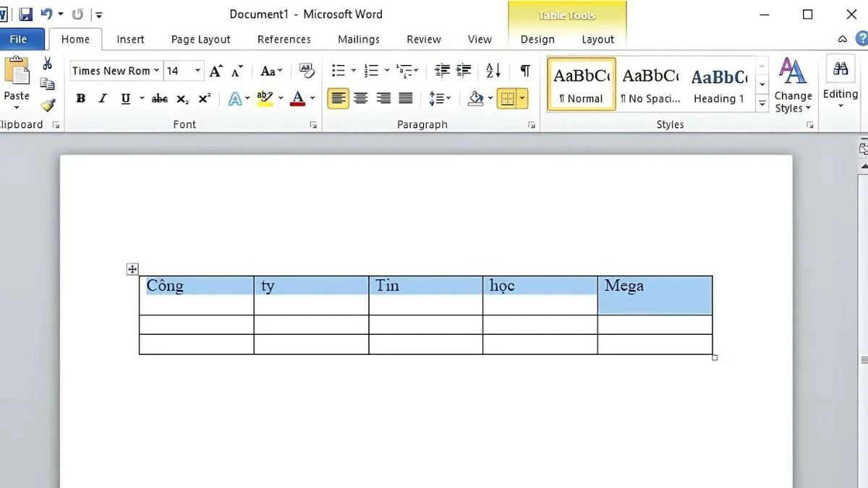The height and width of the screenshot is (488, 868).
Task: Click the table cell containing "Mega"
Action: (655, 295)
